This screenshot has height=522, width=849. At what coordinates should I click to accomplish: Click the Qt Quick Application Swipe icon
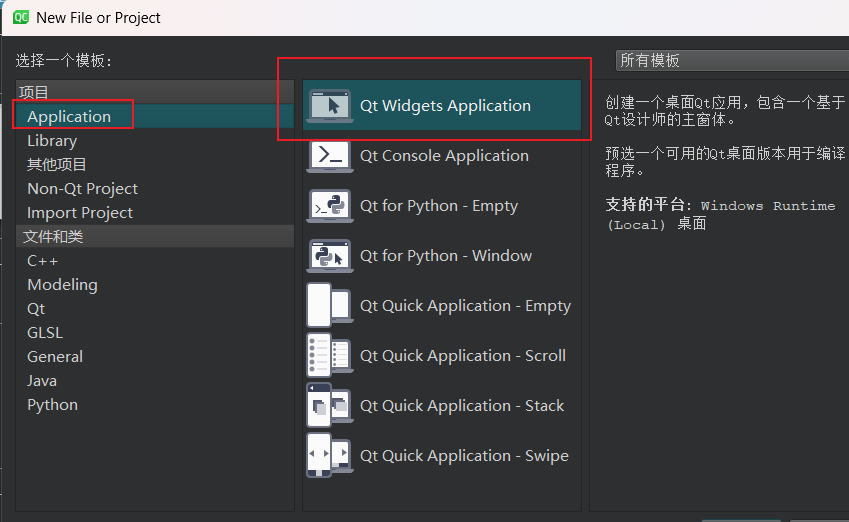330,455
